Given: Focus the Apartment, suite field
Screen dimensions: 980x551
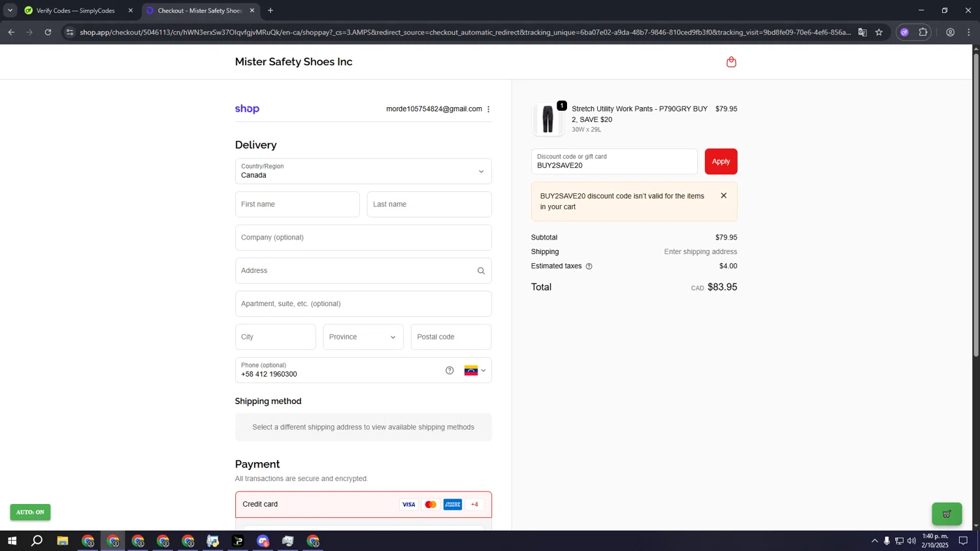Looking at the screenshot, I should [363, 304].
